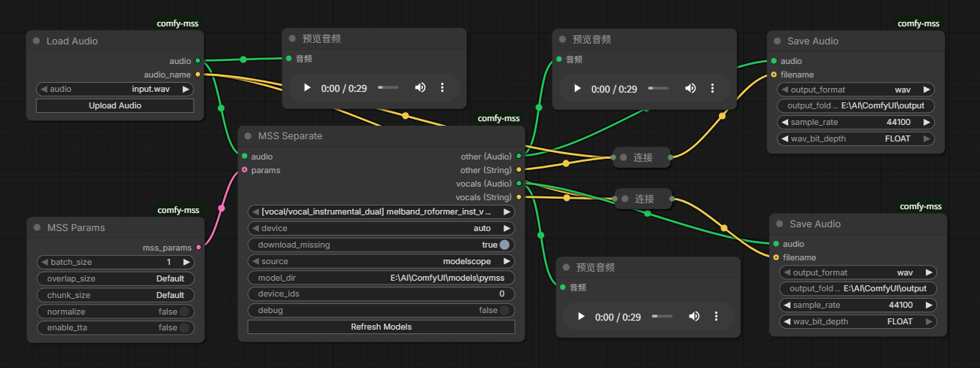Collapse the upper 连接 node via its dot
The width and height of the screenshot is (980, 368).
tap(623, 157)
